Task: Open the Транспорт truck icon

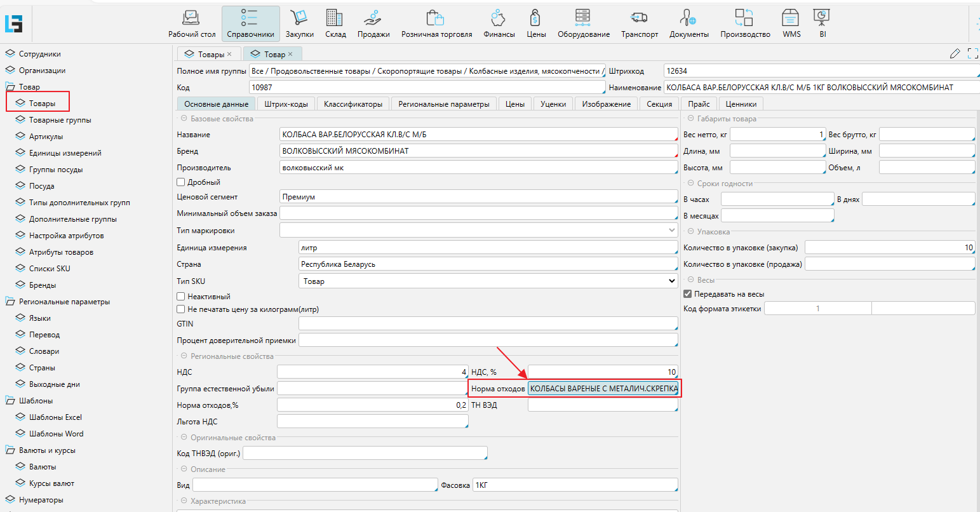Action: click(x=639, y=18)
